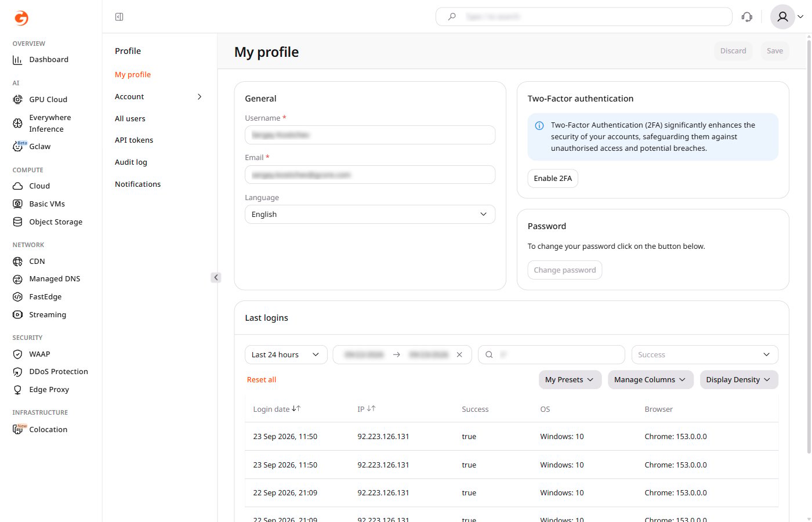Image resolution: width=812 pixels, height=522 pixels.
Task: Click the Username input field
Action: point(370,135)
